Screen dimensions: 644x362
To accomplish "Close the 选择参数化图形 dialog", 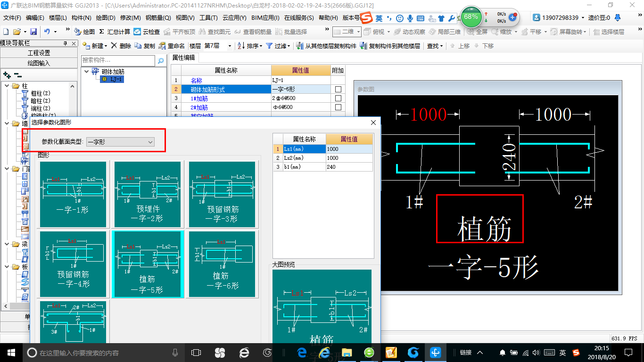I will coord(373,123).
